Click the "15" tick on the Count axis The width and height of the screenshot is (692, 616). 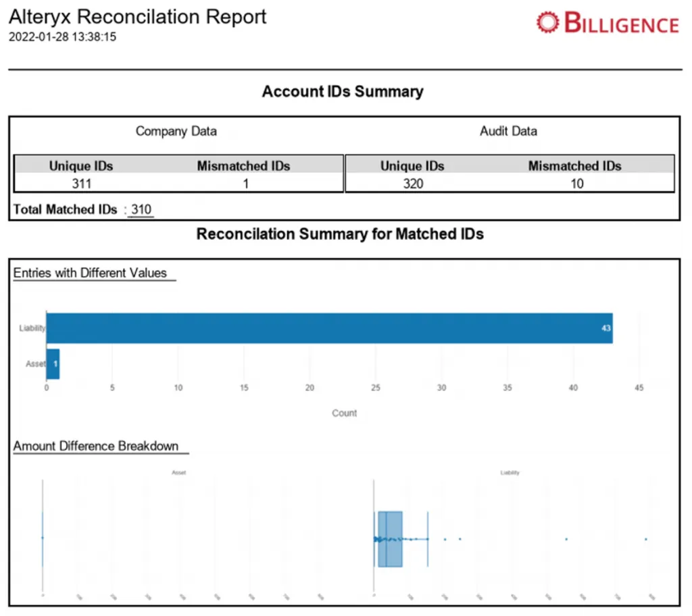tap(244, 388)
